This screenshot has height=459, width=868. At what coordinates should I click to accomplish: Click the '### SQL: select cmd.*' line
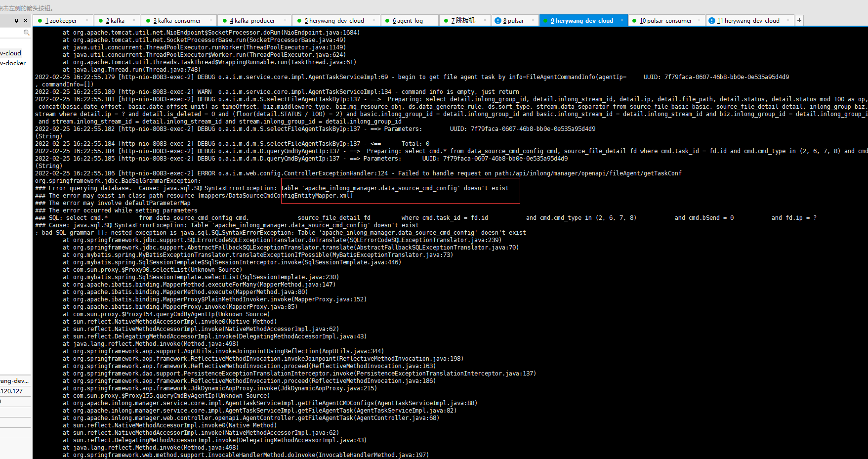tap(426, 218)
